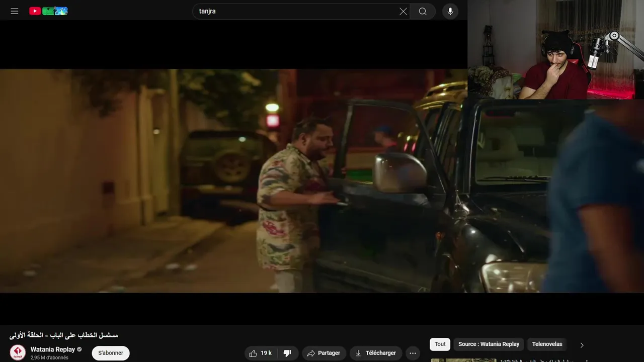Go to YouTube home via logo
The width and height of the screenshot is (644, 362).
click(48, 11)
